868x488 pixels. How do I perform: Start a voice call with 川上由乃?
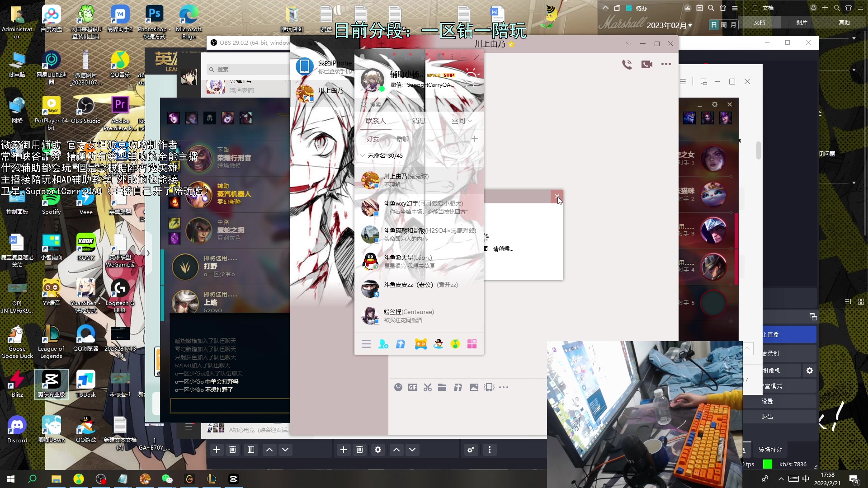(x=627, y=64)
